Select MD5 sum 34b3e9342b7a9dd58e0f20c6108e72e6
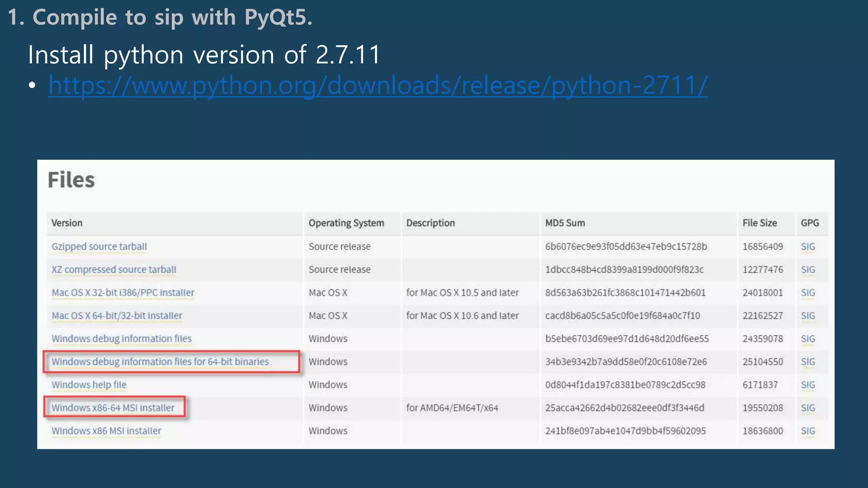Viewport: 868px width, 488px height. pyautogui.click(x=626, y=362)
